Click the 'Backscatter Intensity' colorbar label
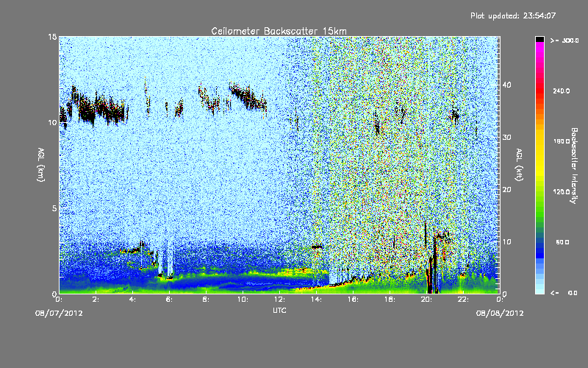This screenshot has width=588, height=368. (573, 166)
